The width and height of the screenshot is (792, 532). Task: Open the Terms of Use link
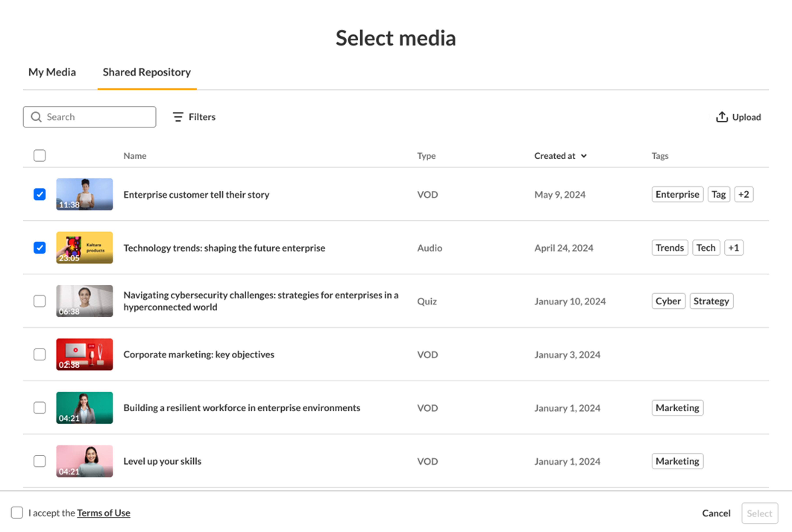point(104,513)
